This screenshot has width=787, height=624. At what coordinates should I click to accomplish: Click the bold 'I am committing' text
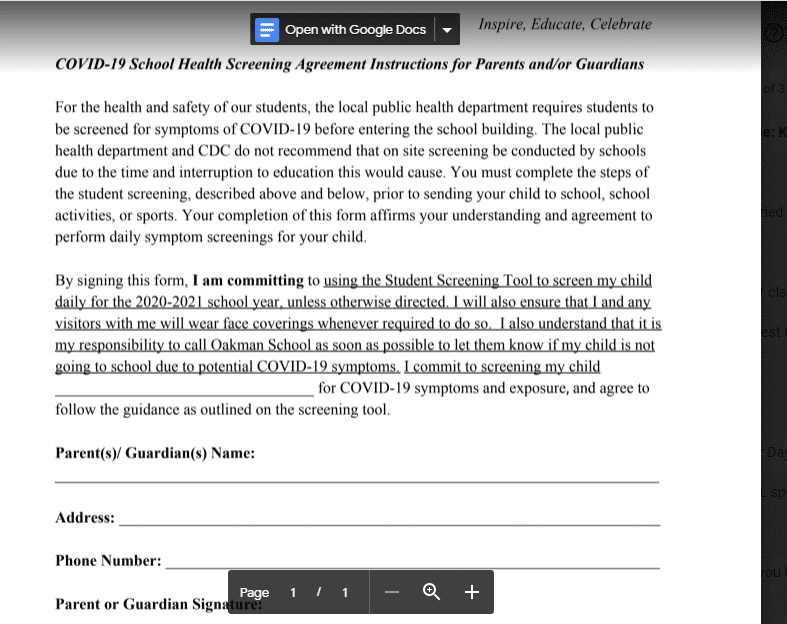click(248, 281)
